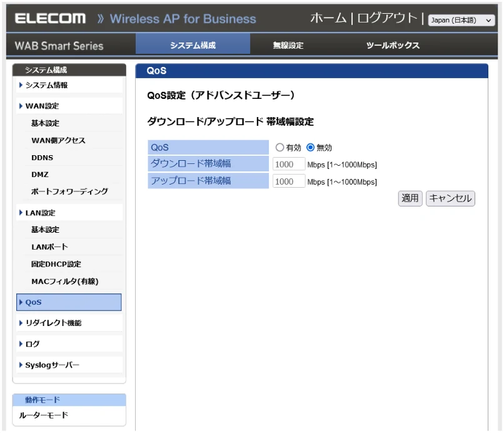The height and width of the screenshot is (433, 504).
Task: Click the システム構成 sidebar header
Action: pyautogui.click(x=69, y=70)
